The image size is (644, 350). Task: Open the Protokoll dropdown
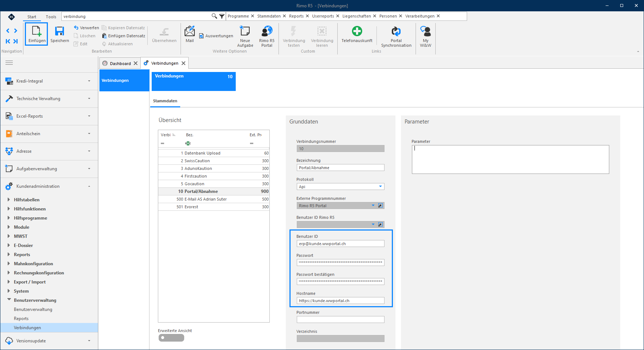click(x=380, y=187)
